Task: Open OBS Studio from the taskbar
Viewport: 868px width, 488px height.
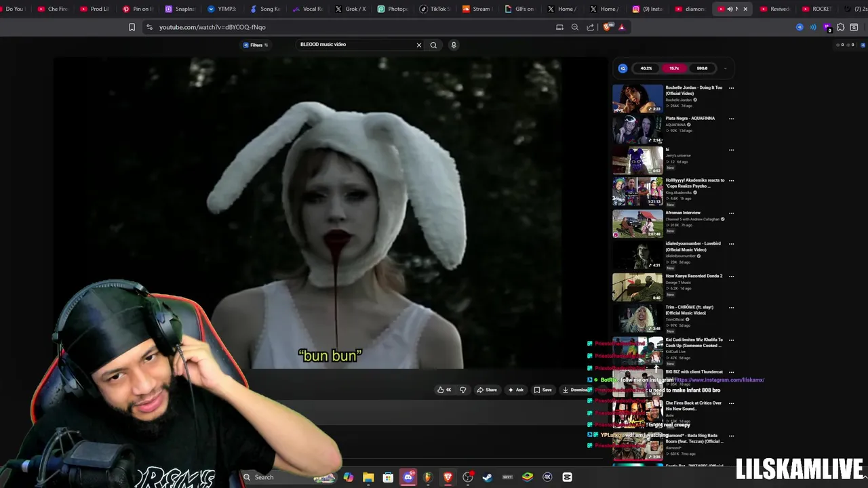Action: click(468, 477)
